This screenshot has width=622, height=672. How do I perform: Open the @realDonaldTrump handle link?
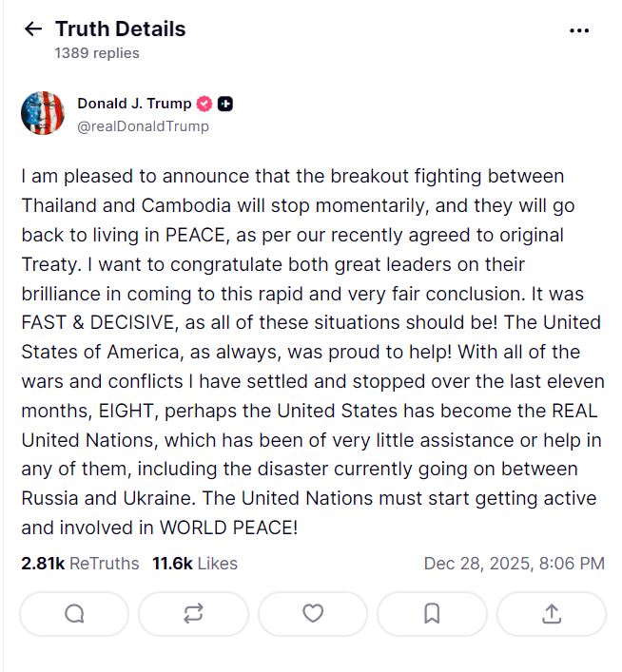(143, 125)
